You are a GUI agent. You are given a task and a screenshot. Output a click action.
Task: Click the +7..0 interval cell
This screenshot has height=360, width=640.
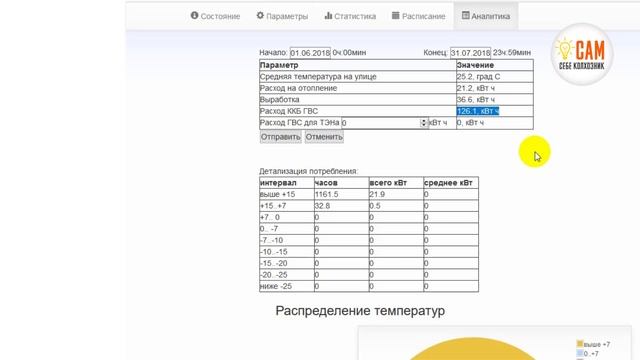287,218
